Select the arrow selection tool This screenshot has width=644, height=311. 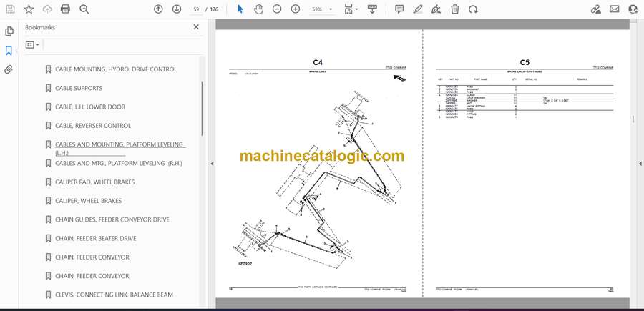click(240, 9)
